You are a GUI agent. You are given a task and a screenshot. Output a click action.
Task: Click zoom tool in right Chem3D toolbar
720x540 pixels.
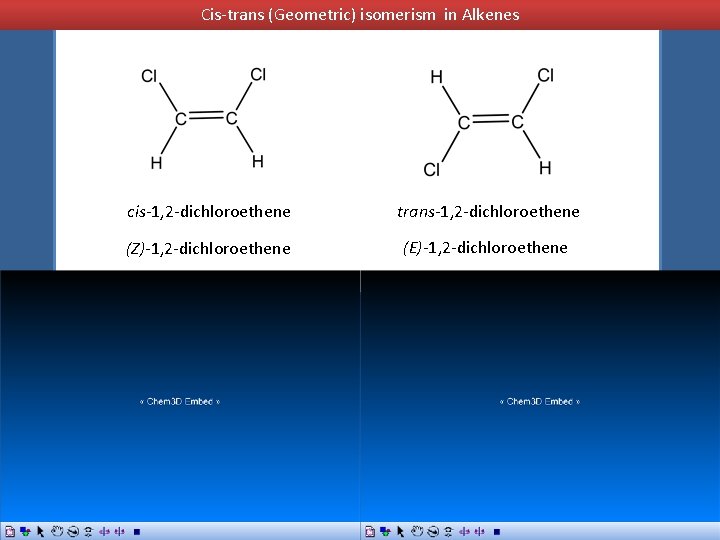pos(448,531)
